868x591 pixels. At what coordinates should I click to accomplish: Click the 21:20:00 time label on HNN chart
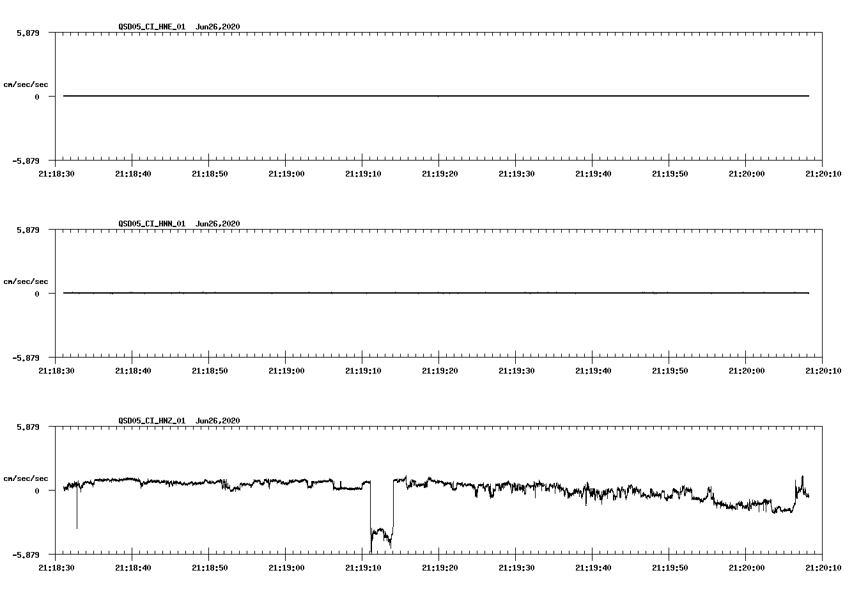point(747,370)
